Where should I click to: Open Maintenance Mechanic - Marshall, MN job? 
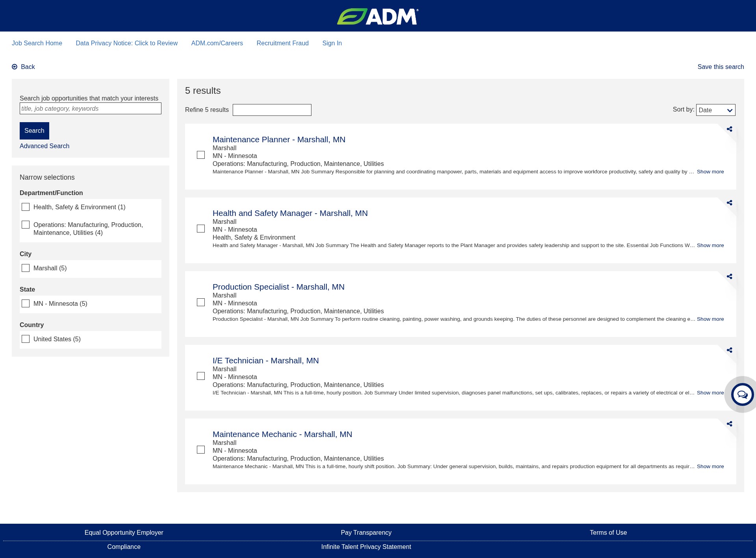[x=282, y=434]
